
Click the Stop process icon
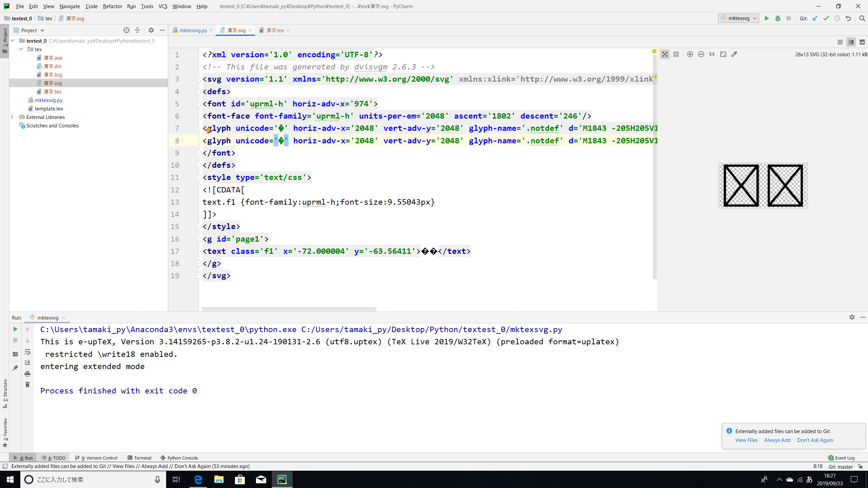pyautogui.click(x=16, y=341)
